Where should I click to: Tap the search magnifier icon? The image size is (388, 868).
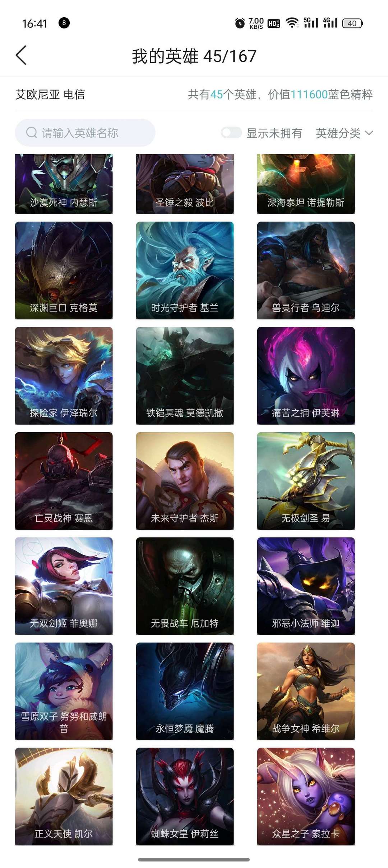click(x=32, y=133)
